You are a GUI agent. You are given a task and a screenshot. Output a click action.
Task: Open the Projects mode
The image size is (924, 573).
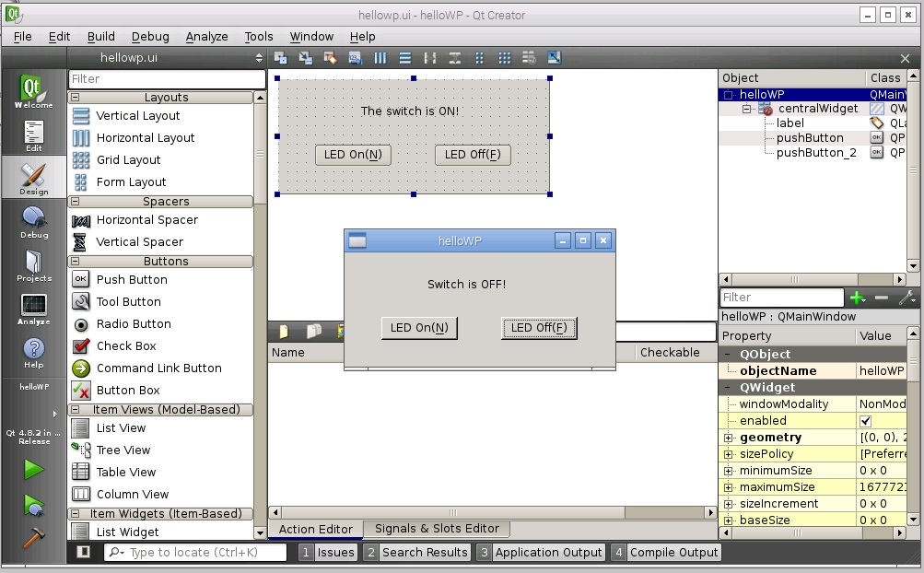pos(34,266)
